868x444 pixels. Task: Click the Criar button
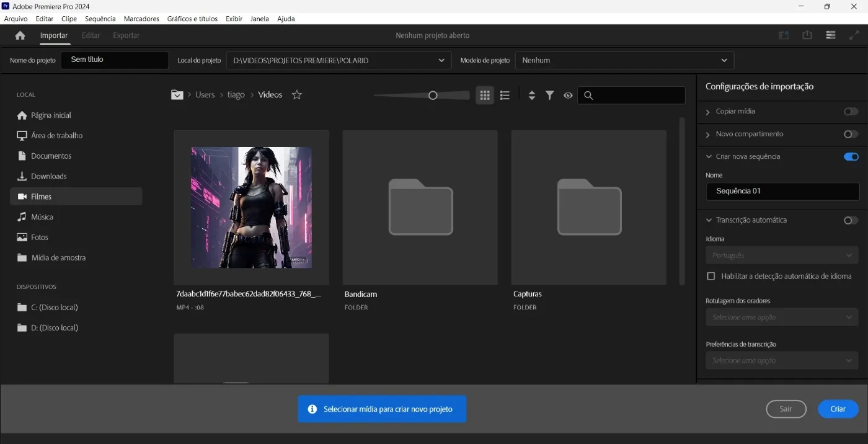pyautogui.click(x=838, y=409)
